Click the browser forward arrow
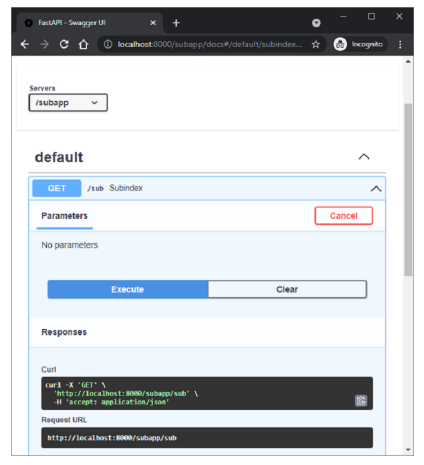This screenshot has height=465, width=424. pos(44,44)
